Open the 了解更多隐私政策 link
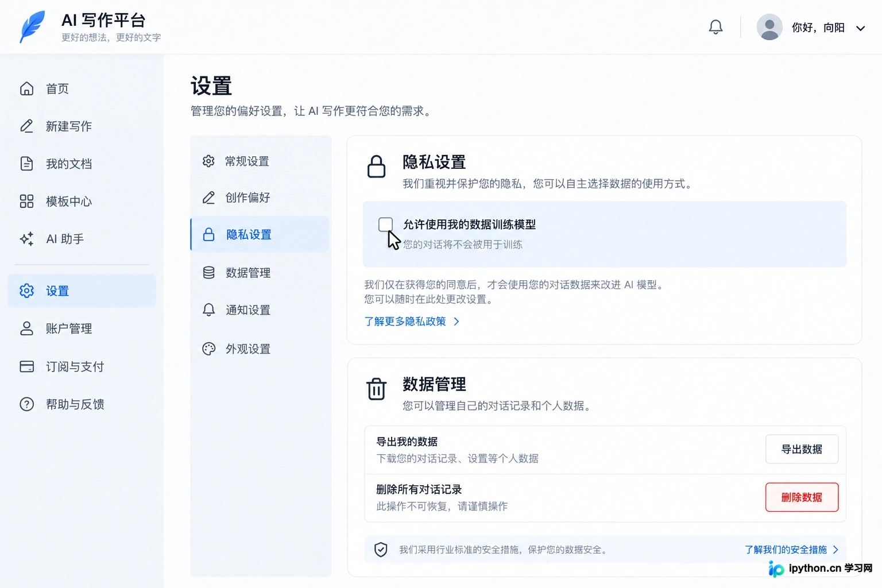 coord(412,321)
